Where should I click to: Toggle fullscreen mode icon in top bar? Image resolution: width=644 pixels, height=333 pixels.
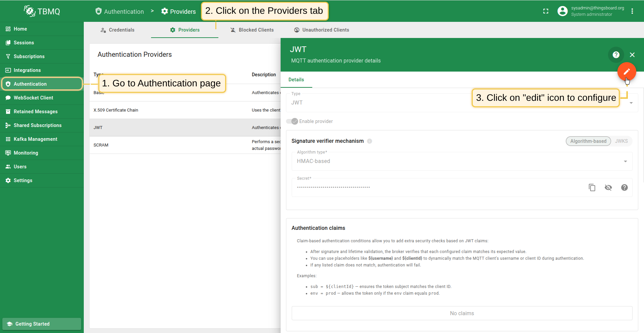546,11
